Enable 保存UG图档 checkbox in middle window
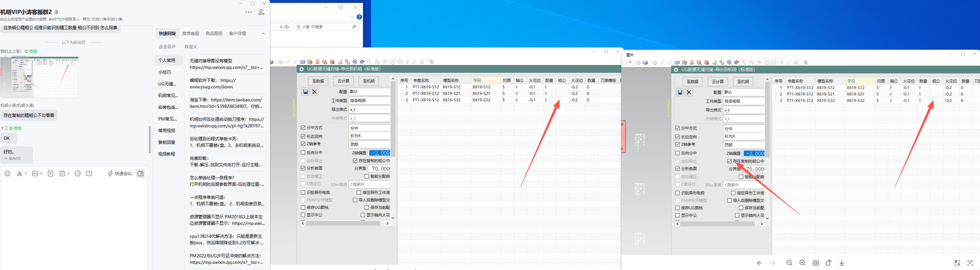This screenshot has width=980, height=270. pos(303,207)
